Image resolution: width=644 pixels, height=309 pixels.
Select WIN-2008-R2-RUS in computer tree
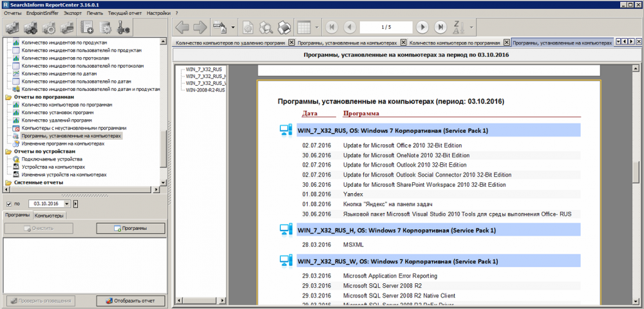point(205,89)
